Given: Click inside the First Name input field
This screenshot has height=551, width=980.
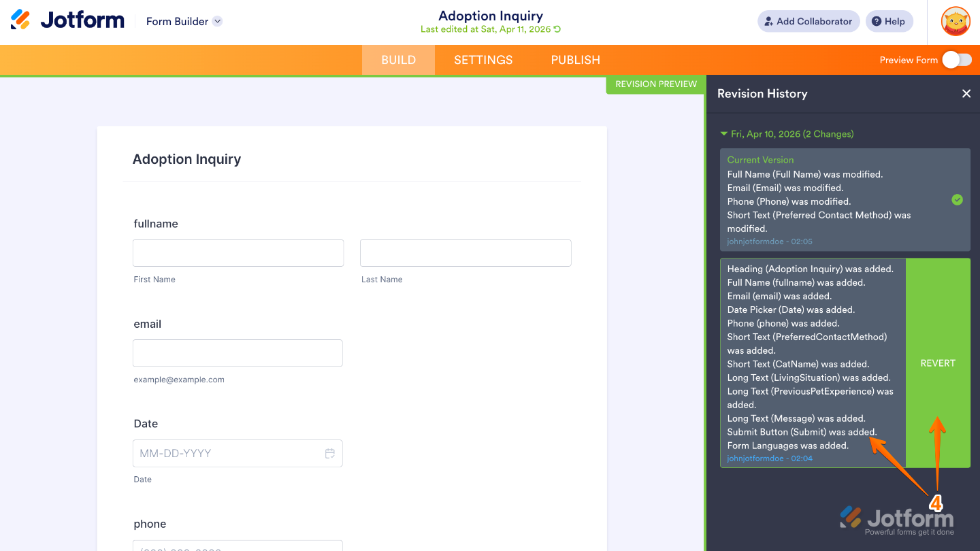Looking at the screenshot, I should pos(238,252).
